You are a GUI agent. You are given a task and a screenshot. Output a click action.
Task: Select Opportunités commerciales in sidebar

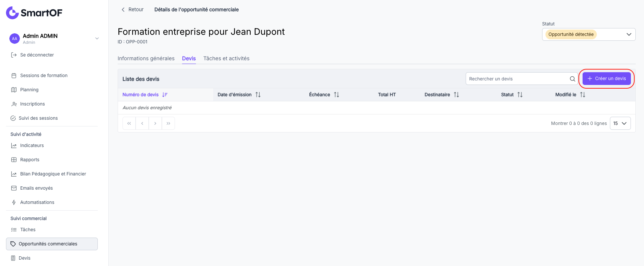coord(52,244)
